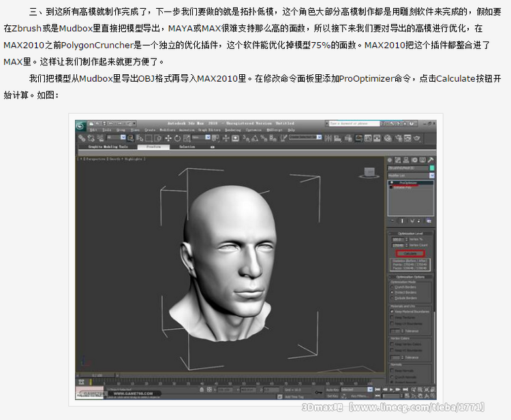Open the Motion command panel tab
This screenshot has width=511, height=420.
[414, 160]
